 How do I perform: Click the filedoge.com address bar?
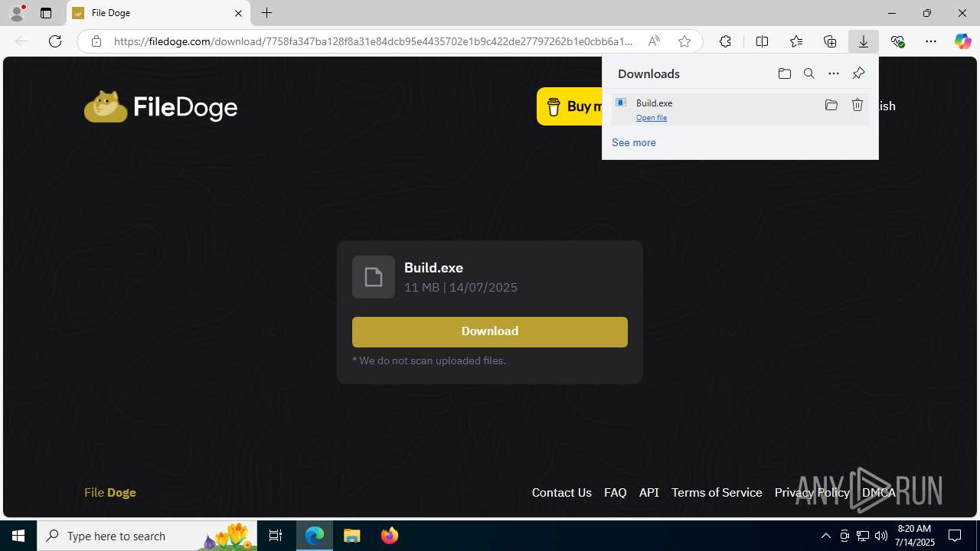point(374,41)
